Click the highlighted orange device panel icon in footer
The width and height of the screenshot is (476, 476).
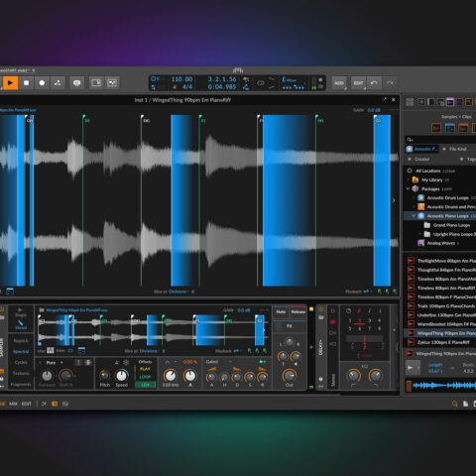click(x=55, y=404)
